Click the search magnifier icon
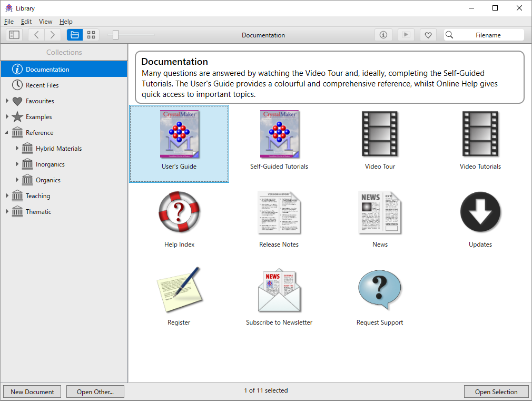 pos(449,35)
